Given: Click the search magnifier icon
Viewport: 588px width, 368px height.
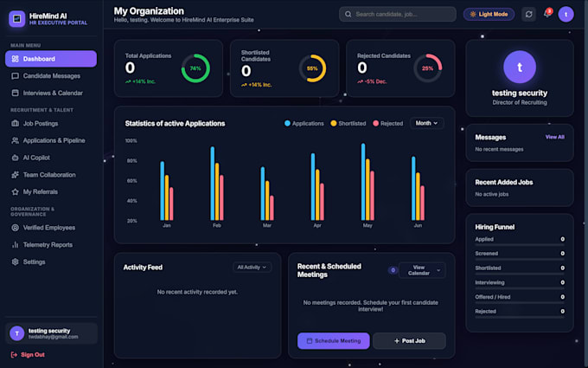Looking at the screenshot, I should (348, 14).
